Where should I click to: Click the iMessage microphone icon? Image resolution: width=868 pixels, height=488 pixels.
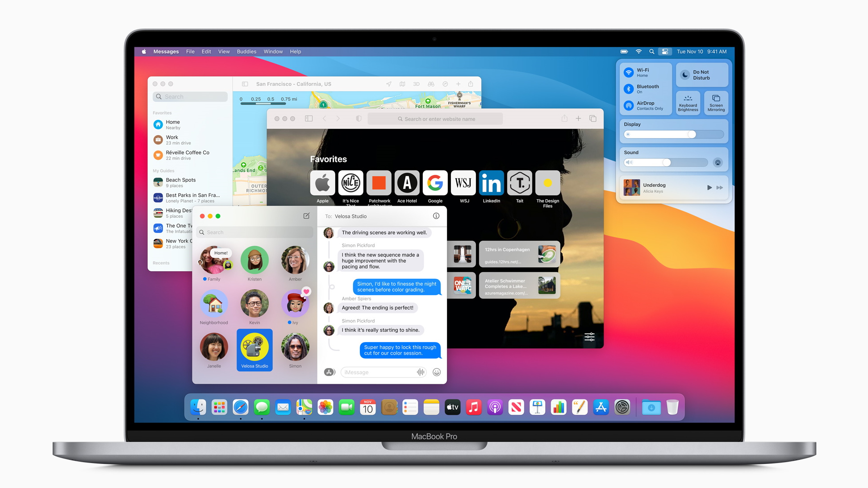point(421,372)
